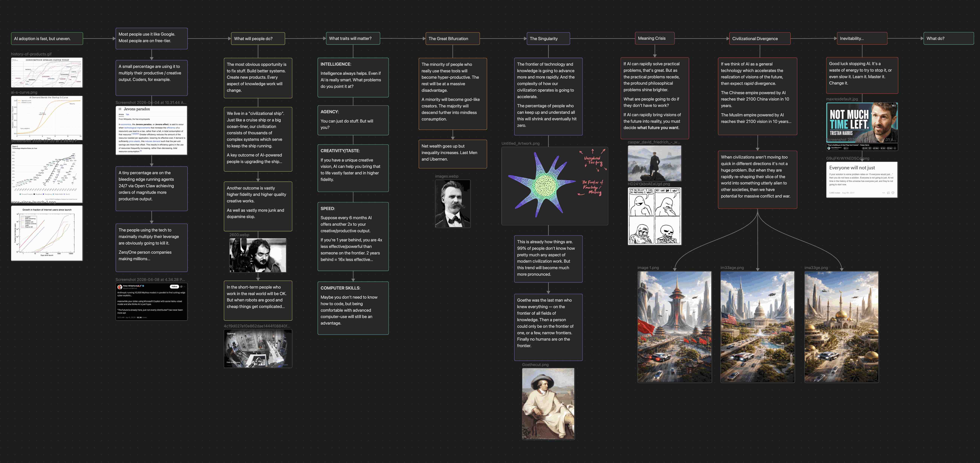The width and height of the screenshot is (980, 463).
Task: Click the 'Goethe was the last man' card
Action: click(548, 327)
